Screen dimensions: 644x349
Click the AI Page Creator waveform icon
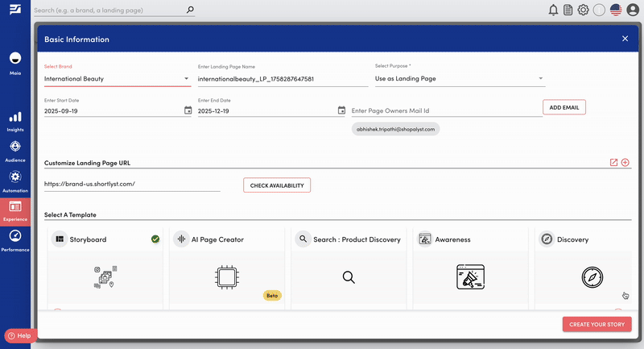tap(181, 239)
